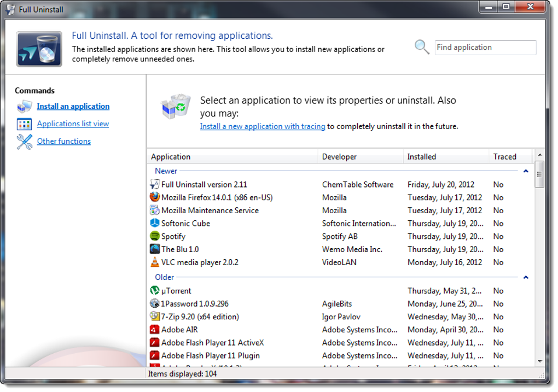Sort by Installed column header
Image resolution: width=558 pixels, height=392 pixels.
446,156
